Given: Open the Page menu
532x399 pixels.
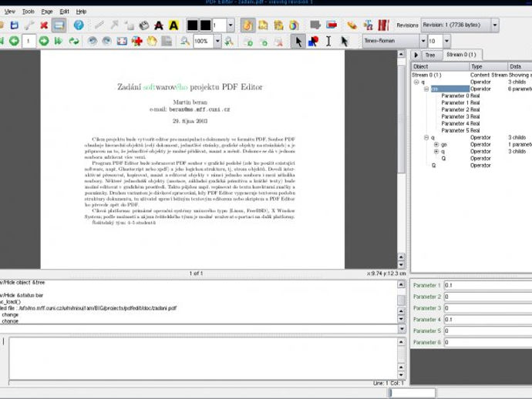Looking at the screenshot, I should (47, 12).
